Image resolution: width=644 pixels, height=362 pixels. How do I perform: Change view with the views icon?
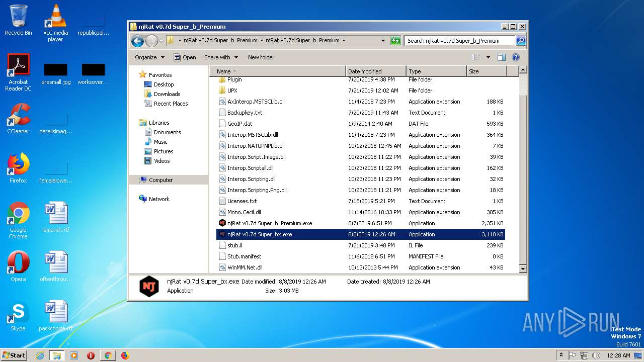tap(475, 57)
